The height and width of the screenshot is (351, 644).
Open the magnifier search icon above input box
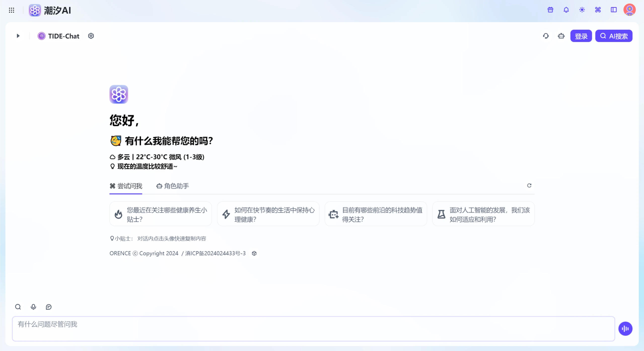click(x=18, y=307)
